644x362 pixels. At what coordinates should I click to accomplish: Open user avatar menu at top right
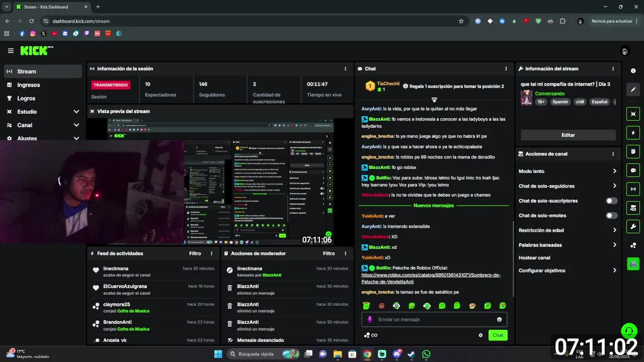[x=625, y=51]
